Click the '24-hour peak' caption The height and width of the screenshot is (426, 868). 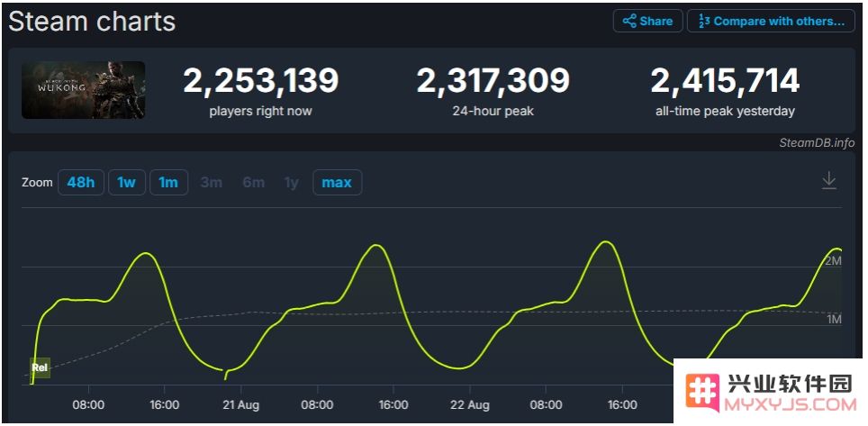(493, 111)
